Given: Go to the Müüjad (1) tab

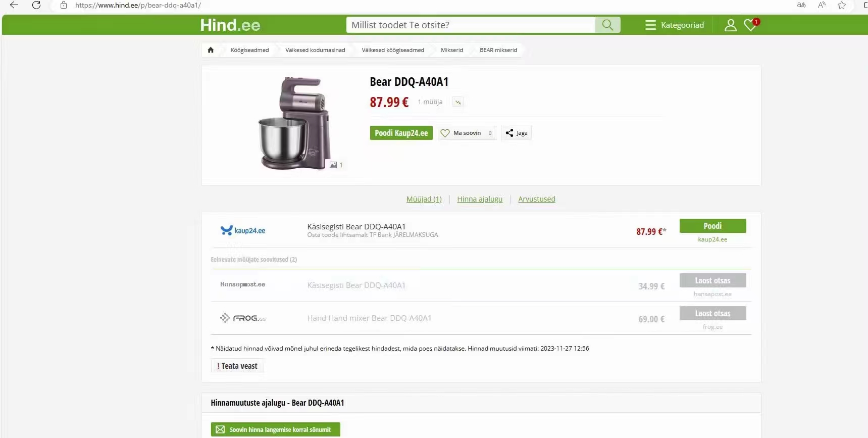Looking at the screenshot, I should coord(424,199).
